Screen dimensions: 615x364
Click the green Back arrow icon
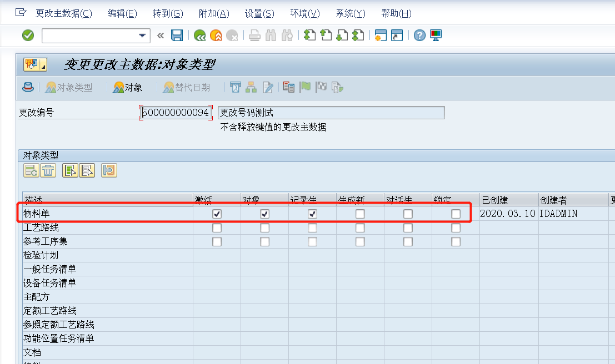coord(199,36)
